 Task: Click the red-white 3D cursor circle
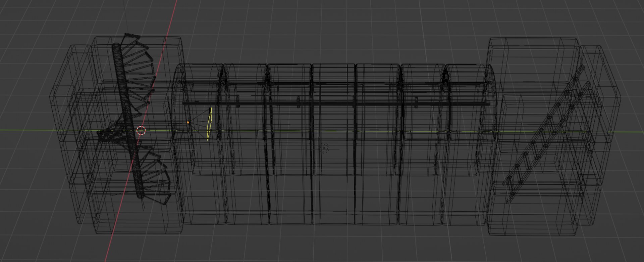pos(141,130)
